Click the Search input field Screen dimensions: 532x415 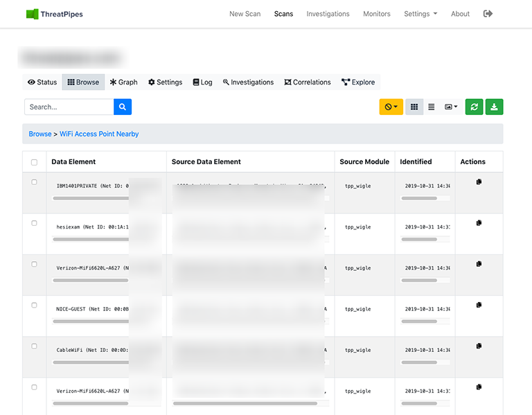(x=69, y=107)
